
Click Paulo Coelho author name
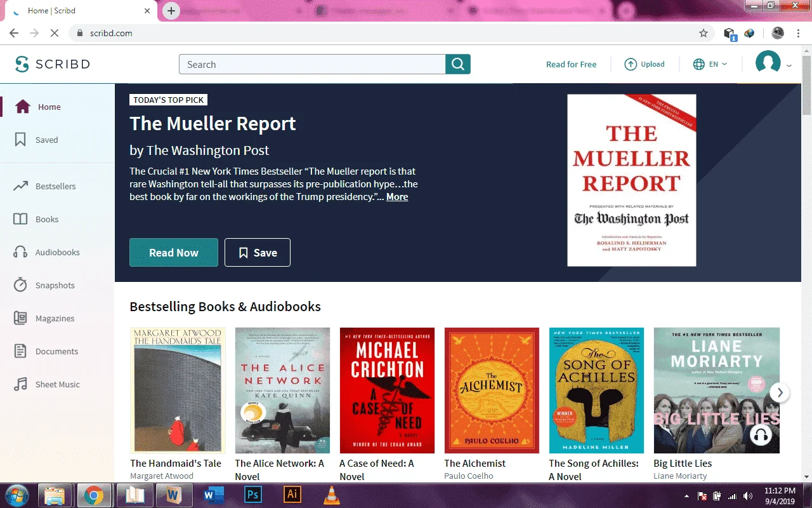click(469, 476)
